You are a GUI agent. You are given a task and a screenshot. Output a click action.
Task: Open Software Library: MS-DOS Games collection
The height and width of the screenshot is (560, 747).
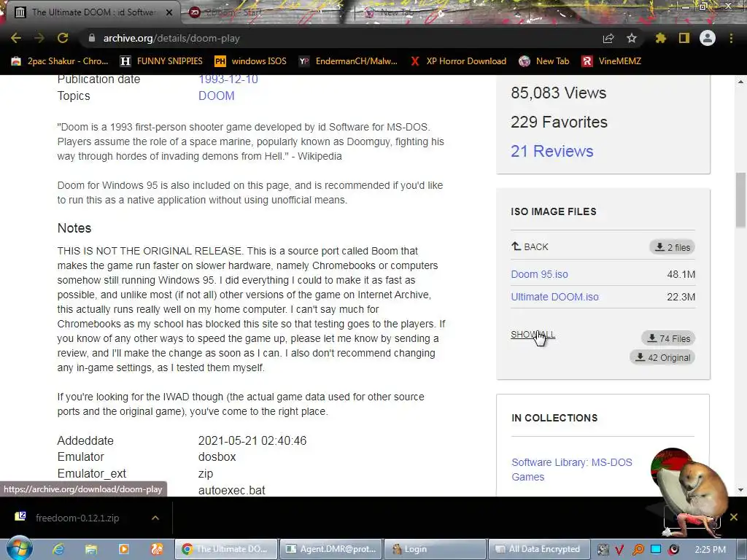[x=572, y=470]
